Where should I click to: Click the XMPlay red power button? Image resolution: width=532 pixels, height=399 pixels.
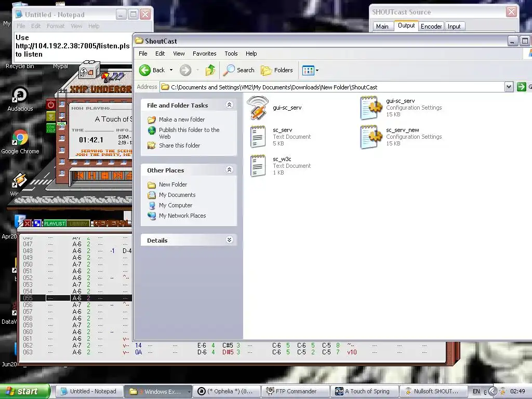[50, 104]
